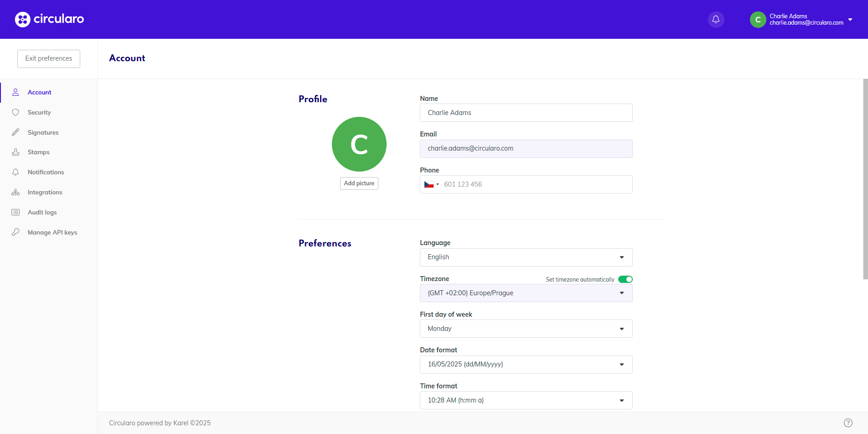Click the Circularo logo
This screenshot has width=868, height=434.
(x=49, y=19)
